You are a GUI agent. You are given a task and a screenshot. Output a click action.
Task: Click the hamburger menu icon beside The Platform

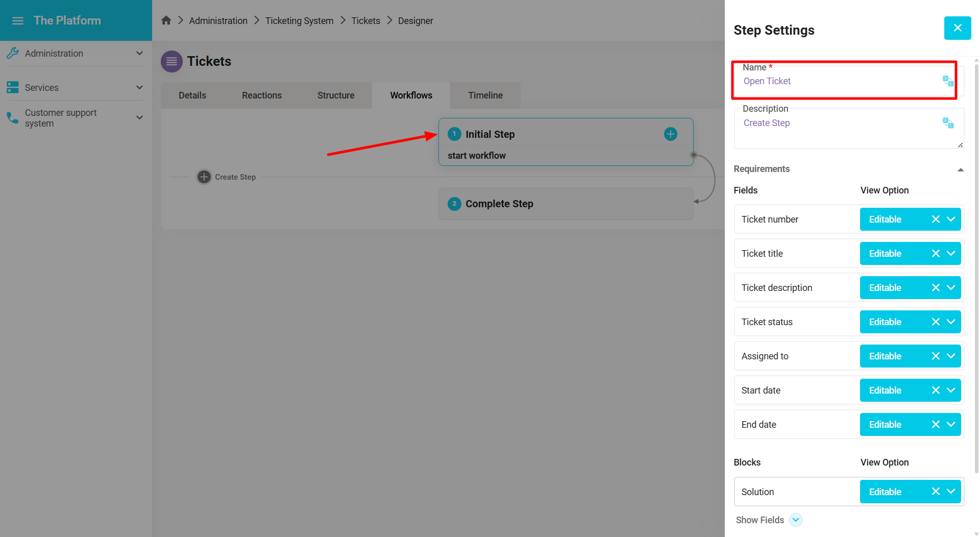point(18,21)
